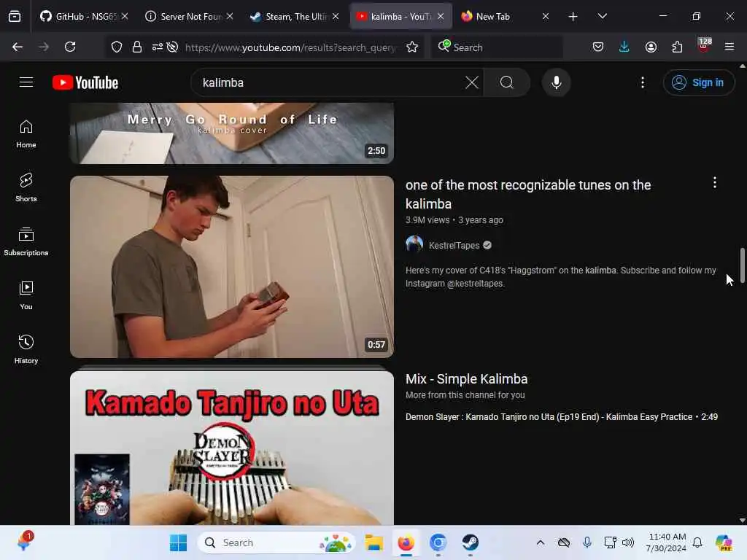Click the page vertical scrollbar thumb
Image resolution: width=747 pixels, height=560 pixels.
[742, 265]
